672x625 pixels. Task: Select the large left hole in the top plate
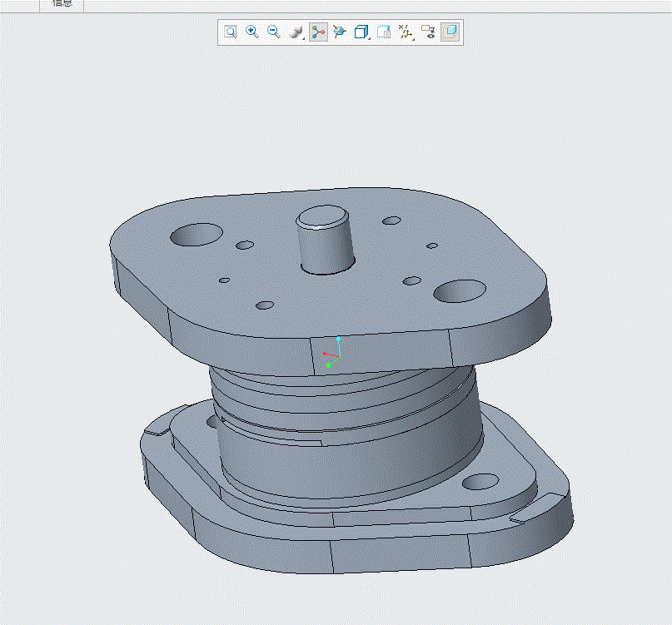(x=197, y=235)
